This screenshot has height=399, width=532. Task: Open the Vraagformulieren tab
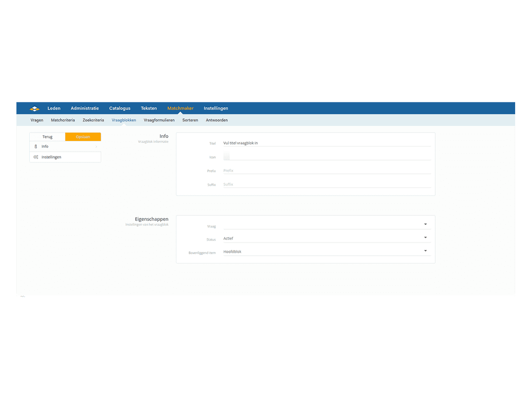159,120
